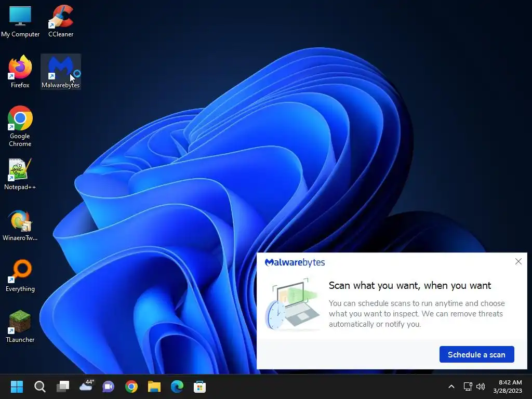
Task: Click 'Scan what you want, when you want'
Action: tap(410, 285)
